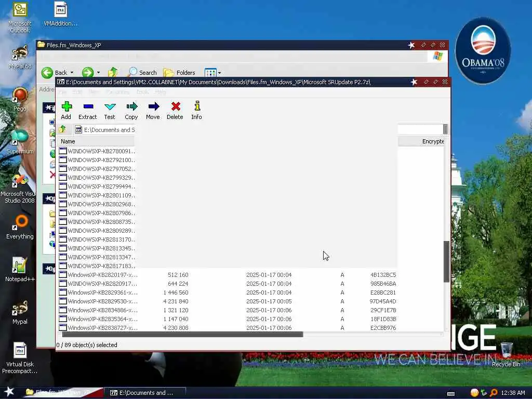Select the Mypal desktop shortcut
This screenshot has width=532, height=399.
(20, 312)
